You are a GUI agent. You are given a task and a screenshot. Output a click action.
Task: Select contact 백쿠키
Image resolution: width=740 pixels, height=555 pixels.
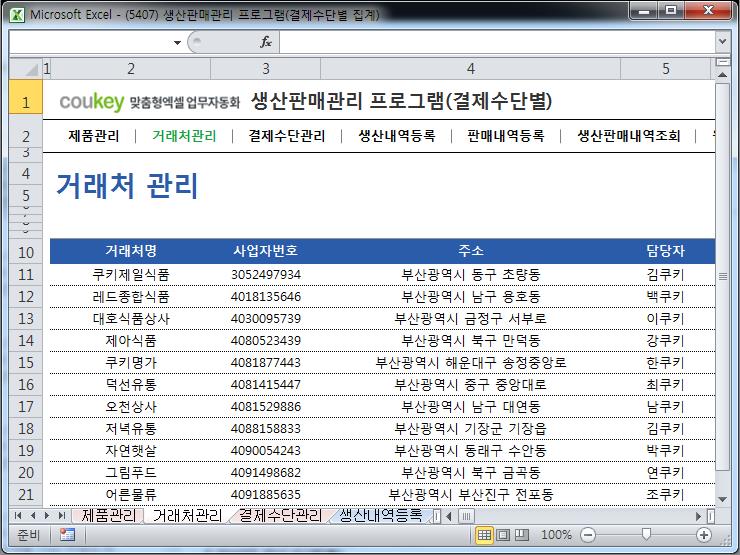tap(665, 296)
